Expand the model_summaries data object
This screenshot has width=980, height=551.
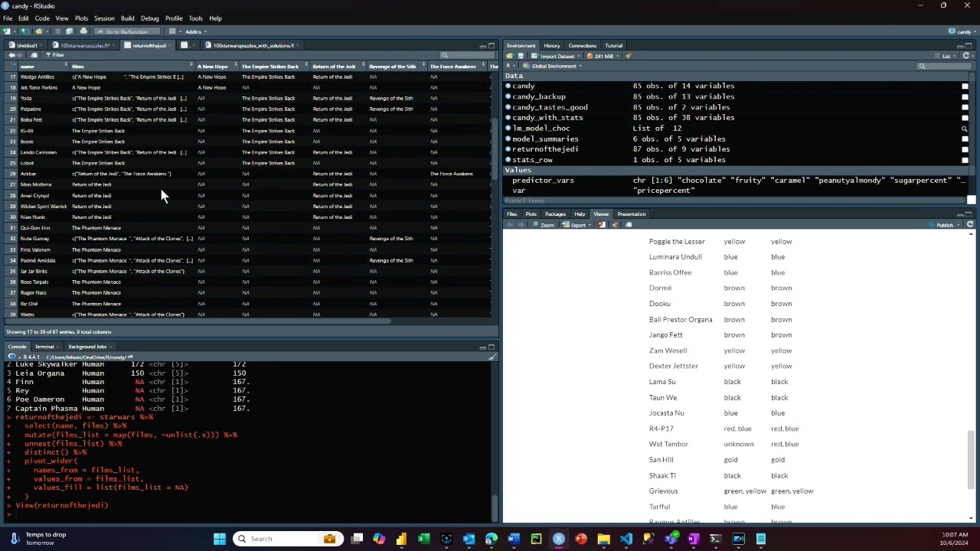pos(508,139)
